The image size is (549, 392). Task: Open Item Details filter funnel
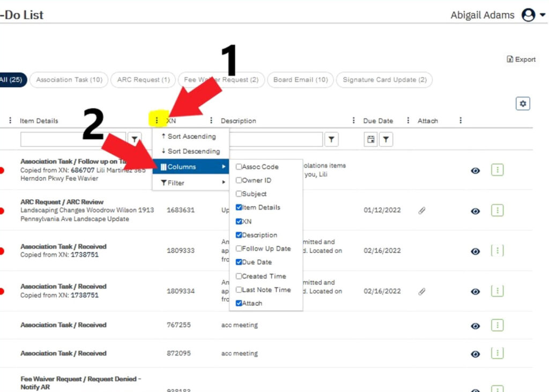coord(135,139)
